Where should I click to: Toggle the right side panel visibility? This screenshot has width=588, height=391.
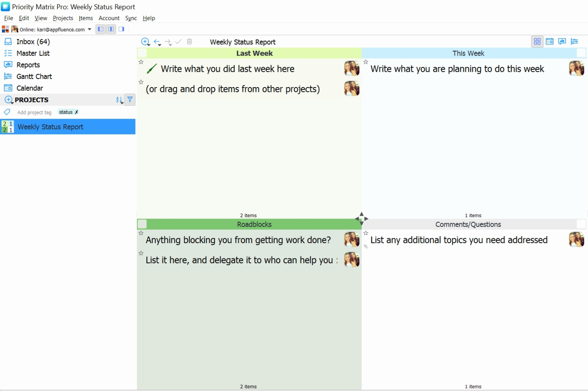[x=121, y=29]
